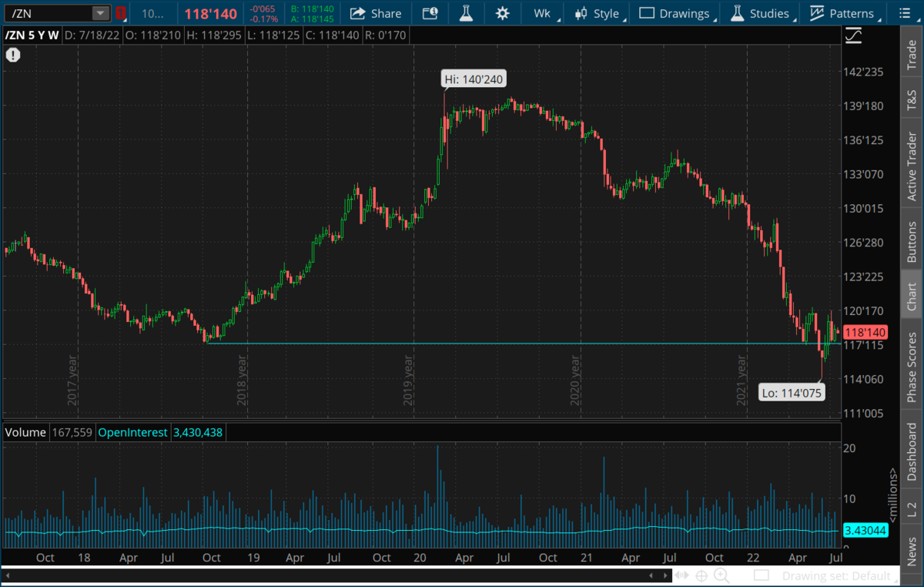Open the chart settings gear icon

tap(502, 13)
